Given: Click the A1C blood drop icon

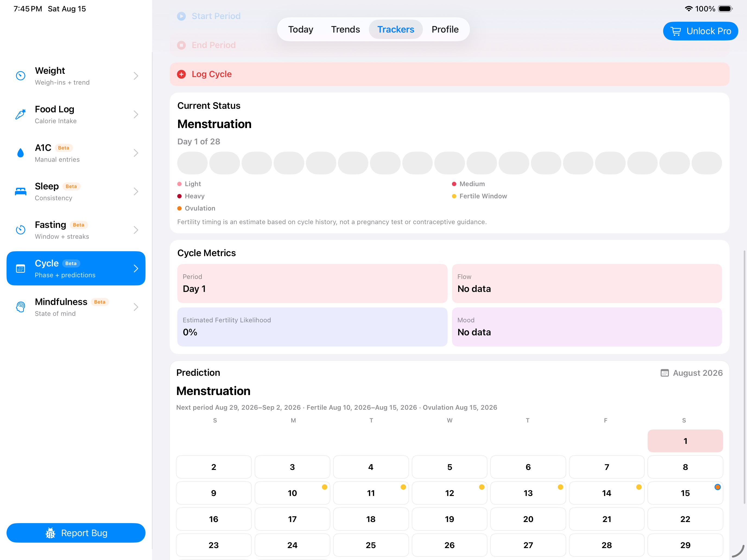Looking at the screenshot, I should pyautogui.click(x=20, y=152).
